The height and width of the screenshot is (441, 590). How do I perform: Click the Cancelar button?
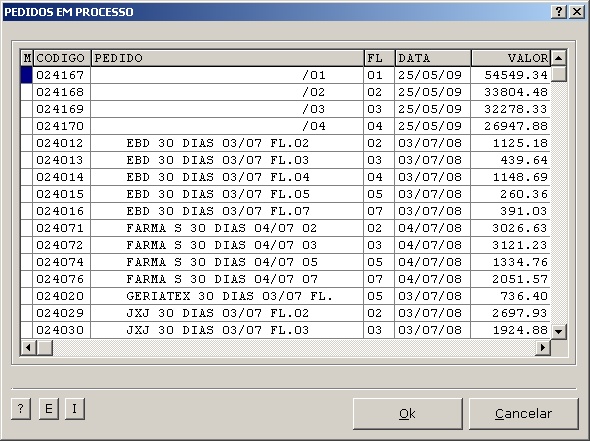point(523,414)
